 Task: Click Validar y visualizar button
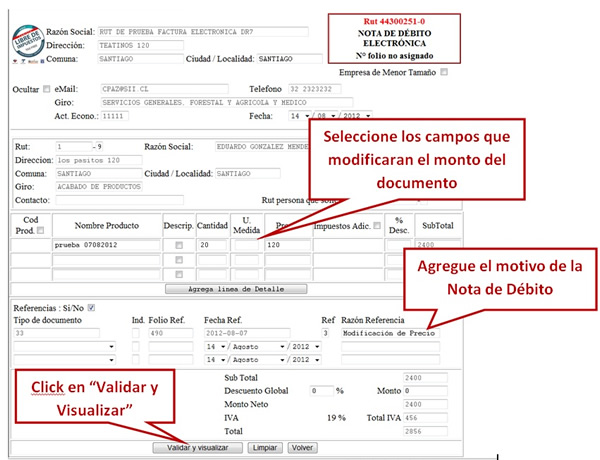click(197, 447)
